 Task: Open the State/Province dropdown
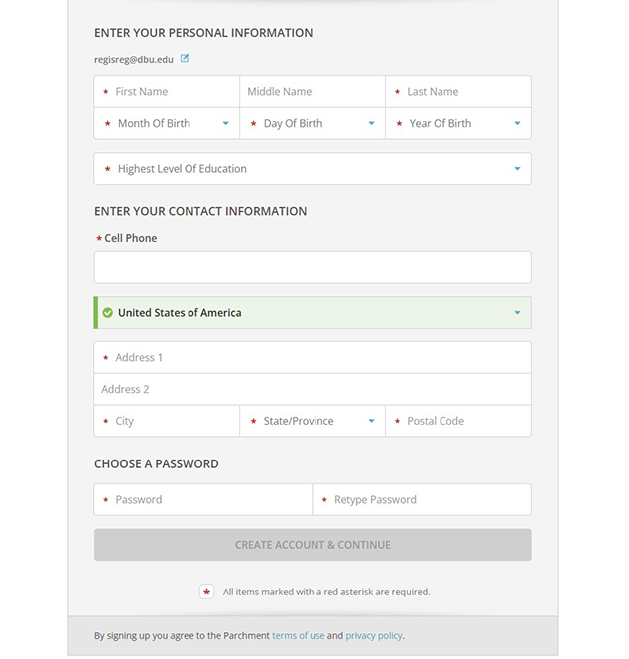(x=312, y=421)
